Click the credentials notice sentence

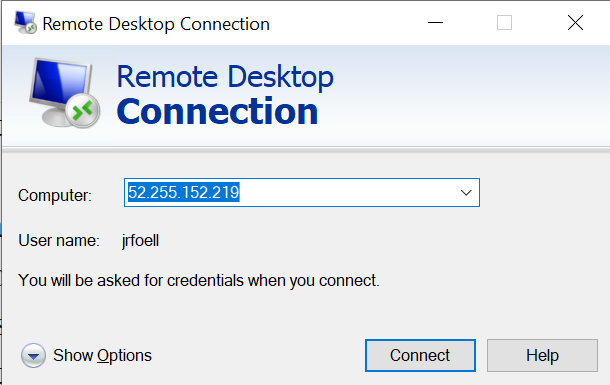point(199,280)
